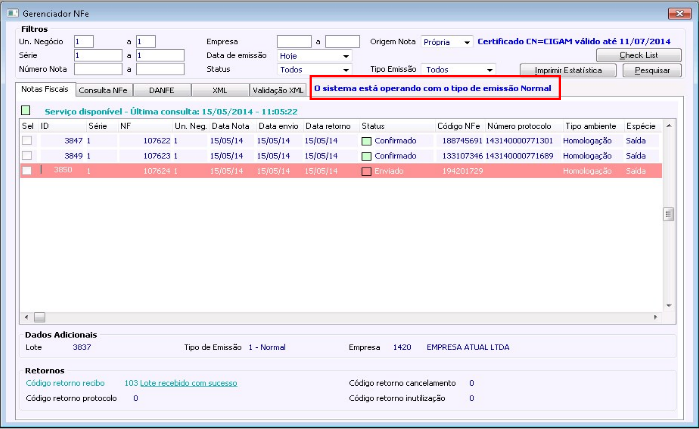
Task: Switch to the Consulta NFe tab
Action: point(103,90)
